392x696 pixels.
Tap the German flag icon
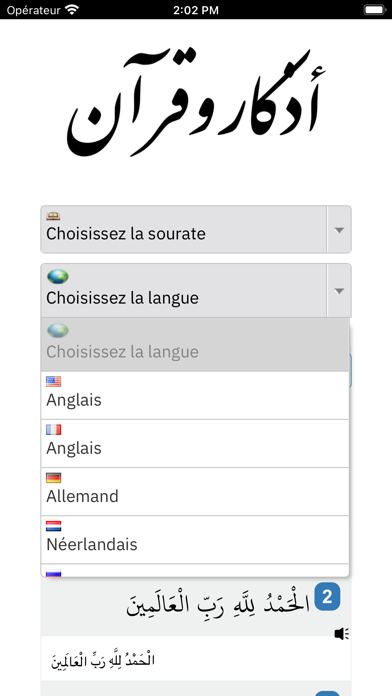click(54, 478)
